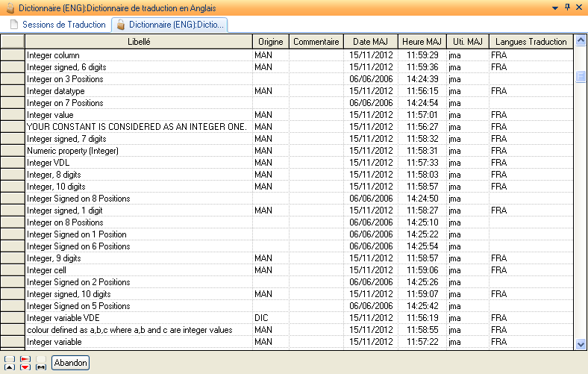
Task: Switch to the Sessions de Traduction tab
Action: [63, 25]
